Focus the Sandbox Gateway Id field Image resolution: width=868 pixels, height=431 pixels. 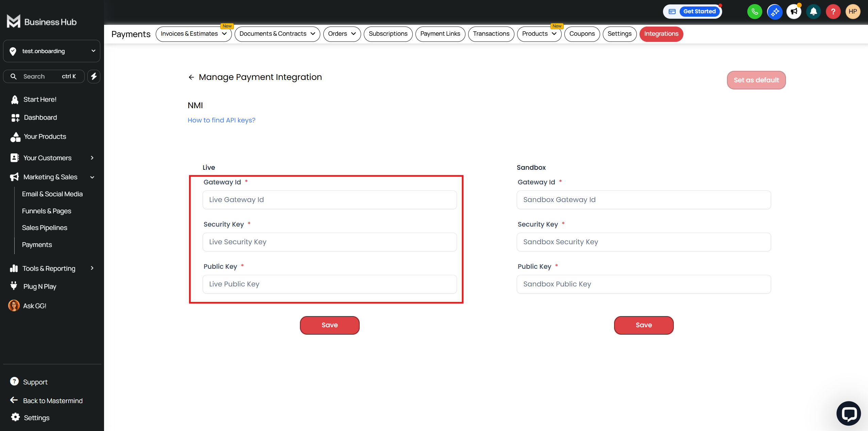644,200
